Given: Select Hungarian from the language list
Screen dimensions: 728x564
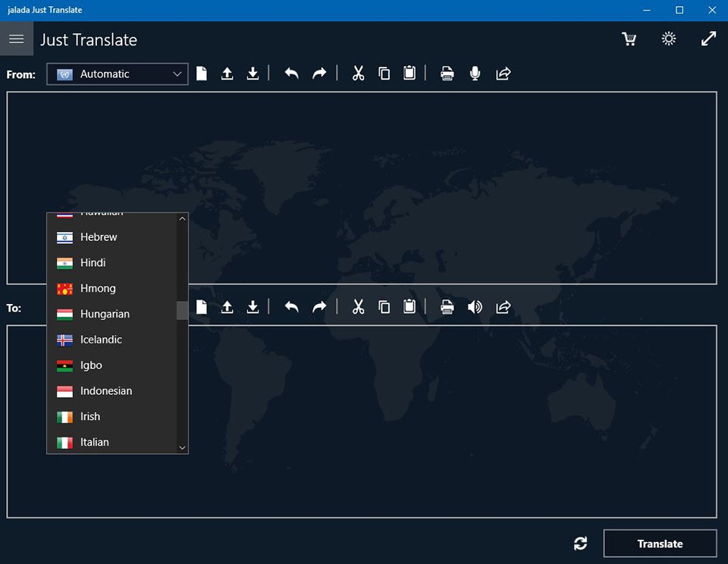Looking at the screenshot, I should click(x=105, y=314).
